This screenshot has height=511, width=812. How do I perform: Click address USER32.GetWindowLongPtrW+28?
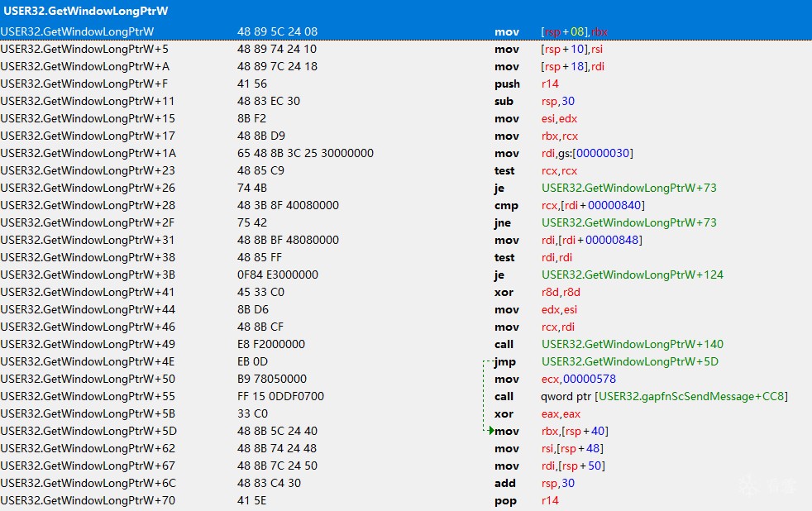click(88, 205)
